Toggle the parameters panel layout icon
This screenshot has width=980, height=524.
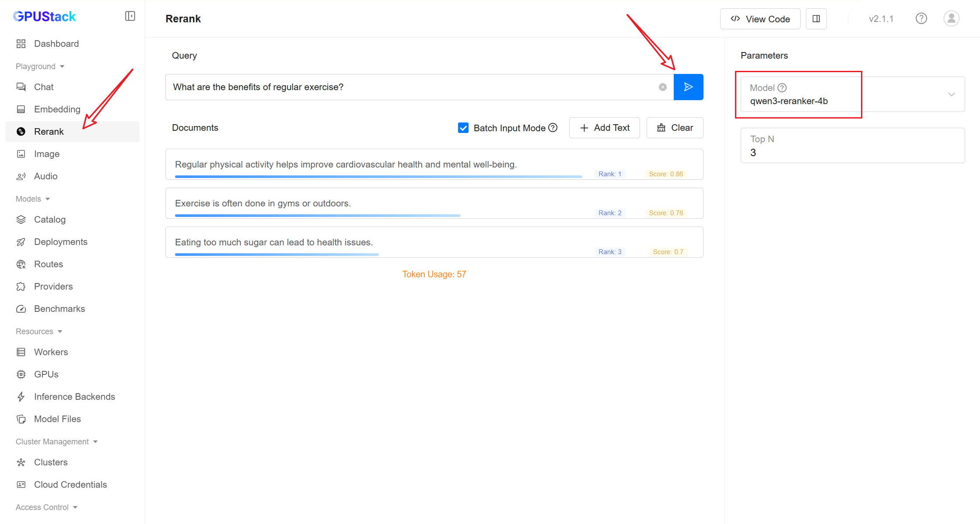click(816, 19)
